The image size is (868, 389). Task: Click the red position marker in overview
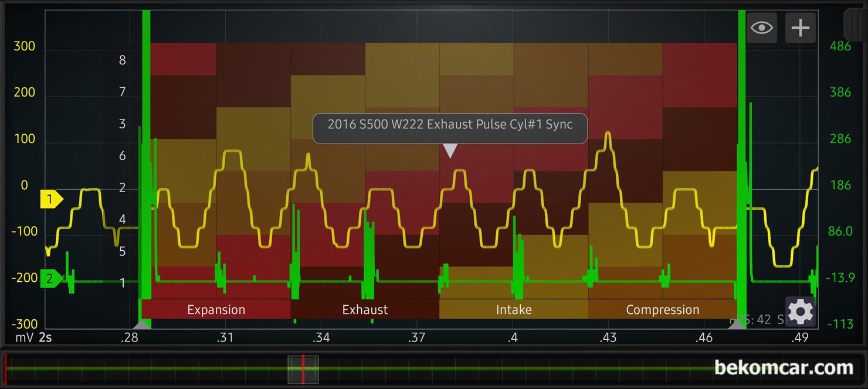pos(303,370)
